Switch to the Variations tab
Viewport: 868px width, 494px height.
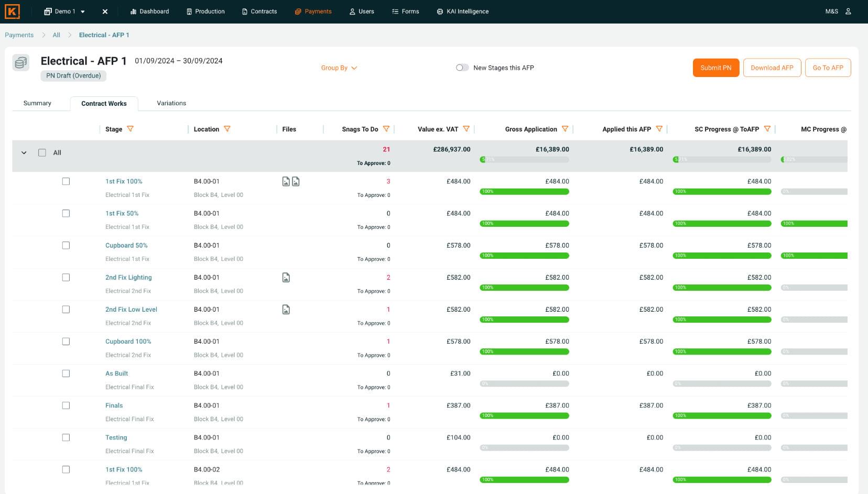171,103
